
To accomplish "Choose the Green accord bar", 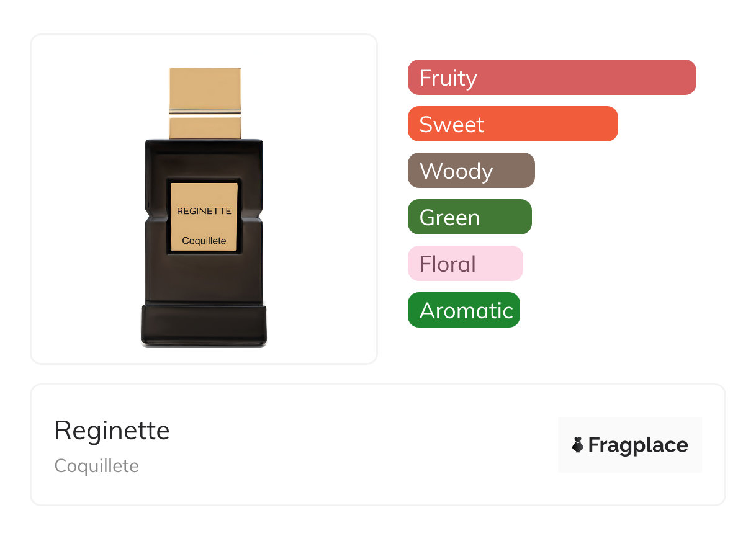I will [469, 217].
